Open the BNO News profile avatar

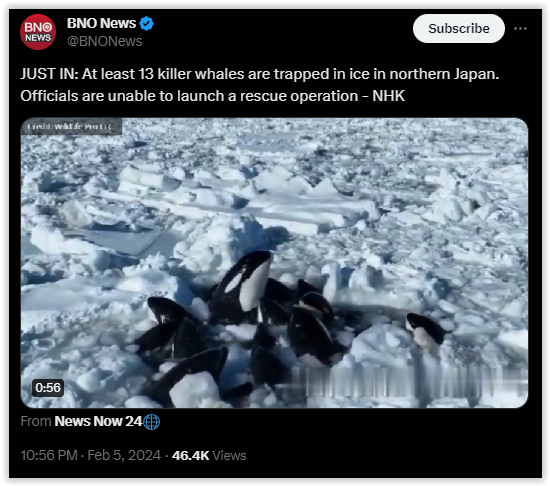[x=38, y=32]
